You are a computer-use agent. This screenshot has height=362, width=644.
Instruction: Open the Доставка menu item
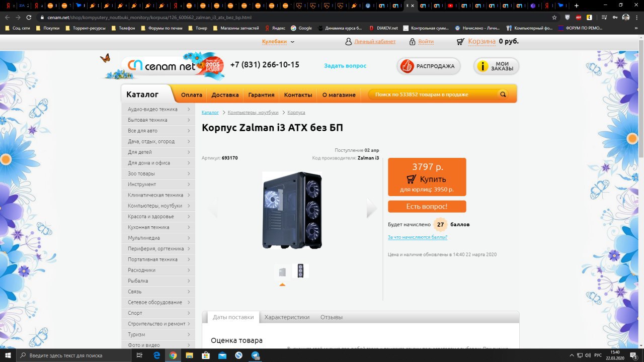(225, 95)
